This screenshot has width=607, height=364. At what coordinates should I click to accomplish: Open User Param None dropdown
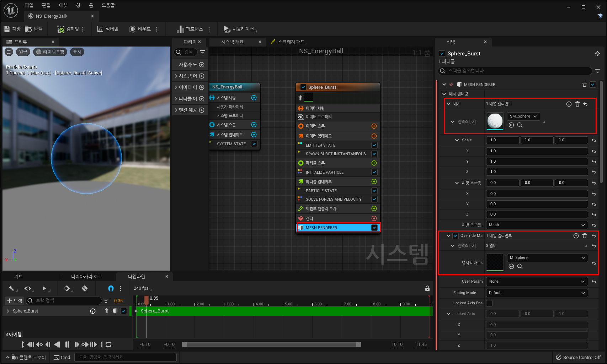click(x=537, y=282)
